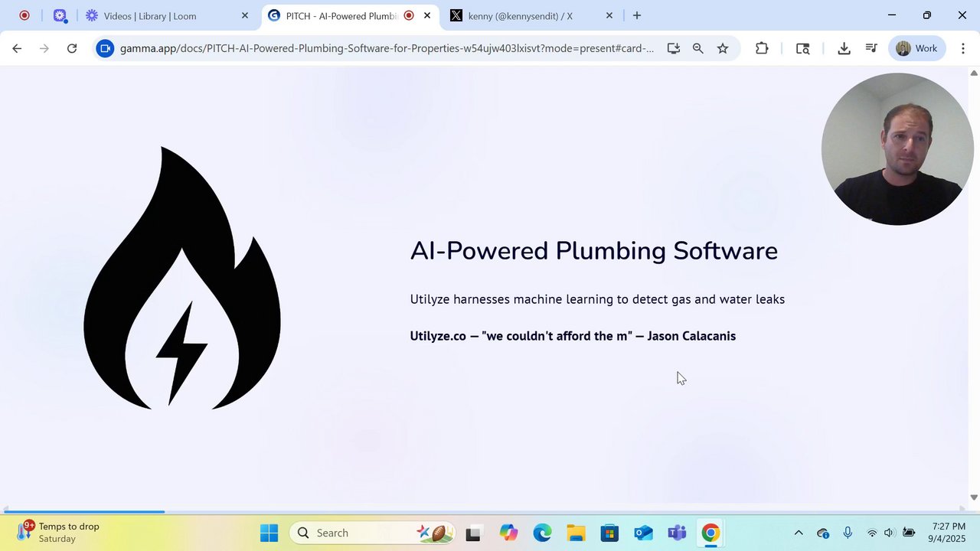
Task: Click the vertical scrollbar down arrow
Action: (x=974, y=497)
